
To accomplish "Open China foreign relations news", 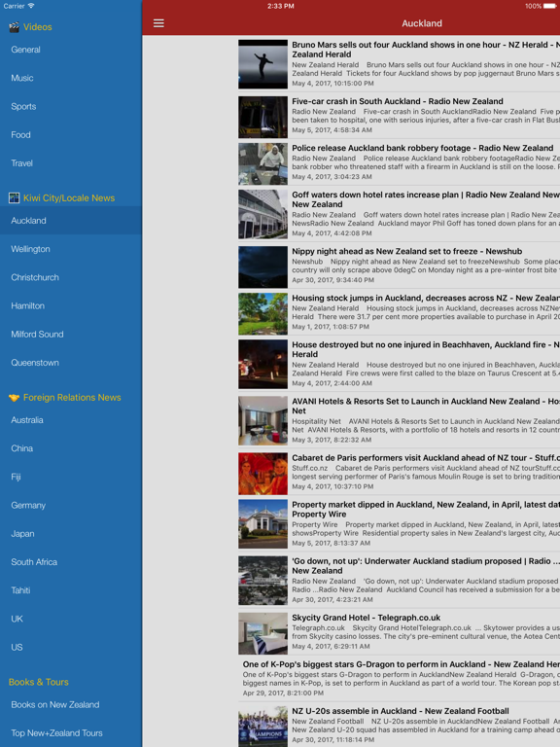I will point(71,448).
